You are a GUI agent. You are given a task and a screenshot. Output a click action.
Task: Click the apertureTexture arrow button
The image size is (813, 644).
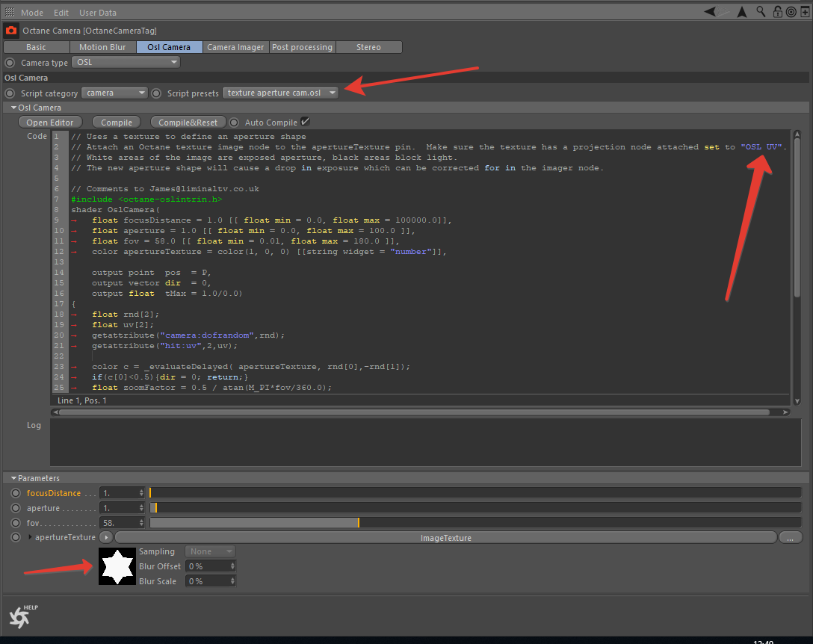[x=106, y=537]
